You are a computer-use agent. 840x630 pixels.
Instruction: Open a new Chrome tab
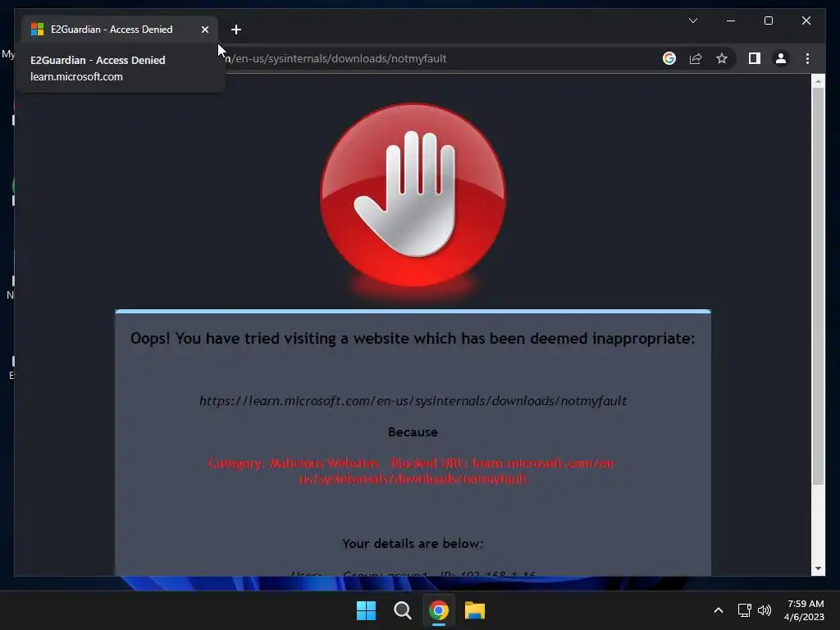(235, 30)
